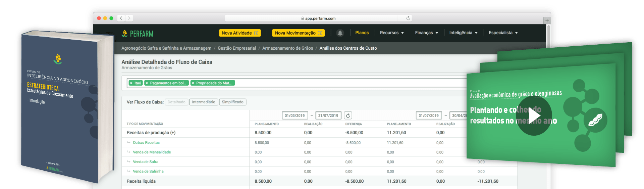Image resolution: width=644 pixels, height=189 pixels.
Task: Click the Perfarm logo in header
Action: point(138,33)
